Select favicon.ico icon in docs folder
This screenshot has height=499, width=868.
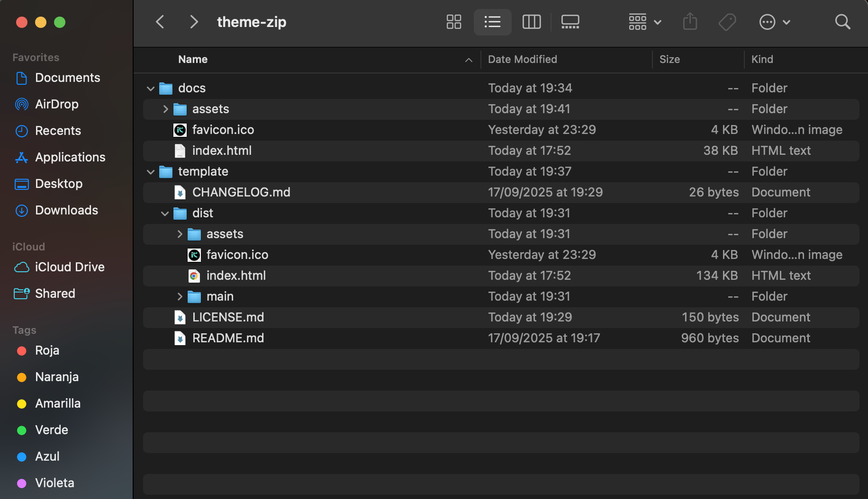[180, 130]
